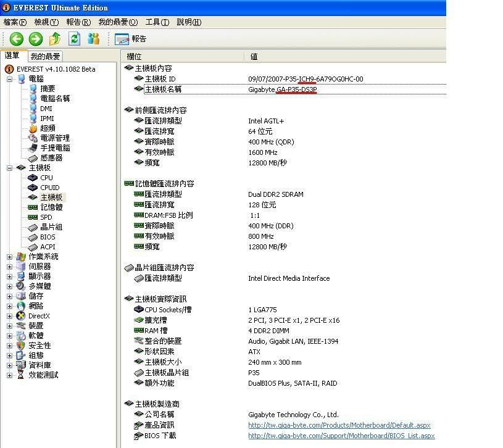Image resolution: width=503 pixels, height=448 pixels.
Task: Click the 'Intel Direct Media Interface' value
Action: click(289, 278)
